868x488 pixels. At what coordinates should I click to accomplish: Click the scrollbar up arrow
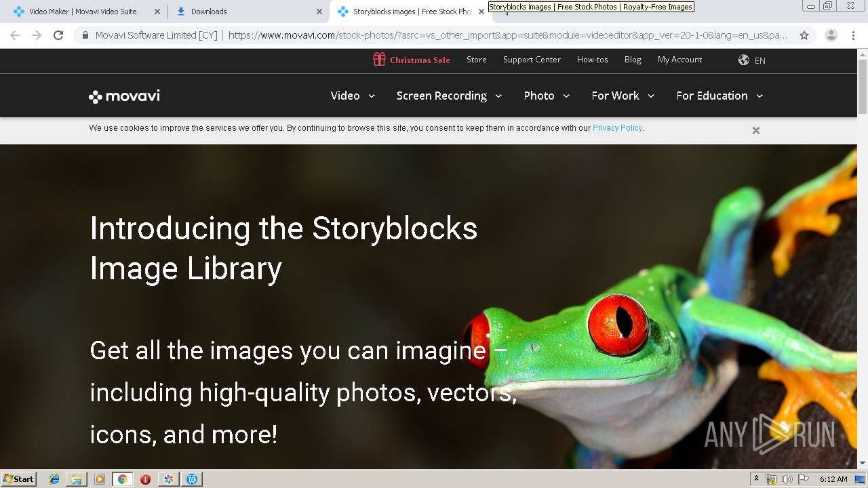point(863,54)
